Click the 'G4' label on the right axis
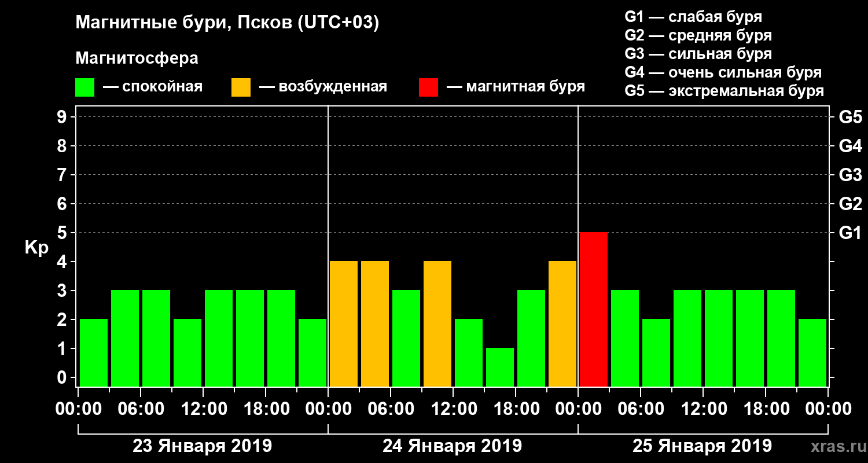Viewport: 868px width, 463px height. point(850,146)
